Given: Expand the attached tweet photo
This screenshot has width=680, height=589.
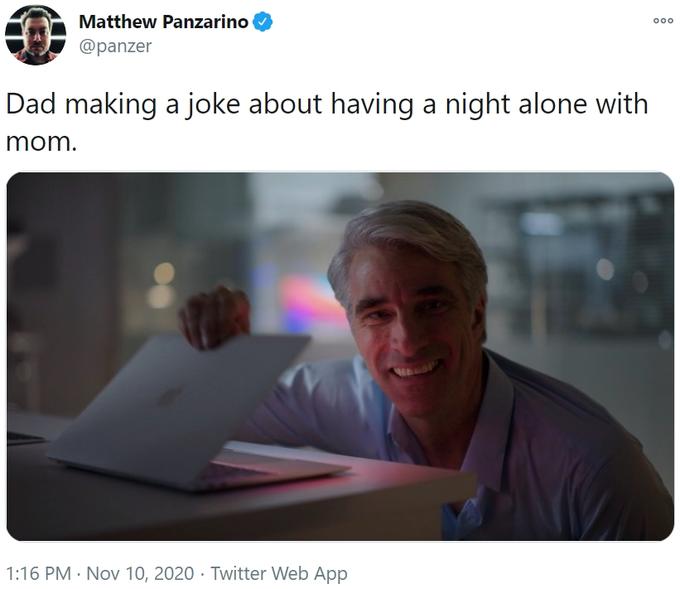Looking at the screenshot, I should pyautogui.click(x=340, y=357).
